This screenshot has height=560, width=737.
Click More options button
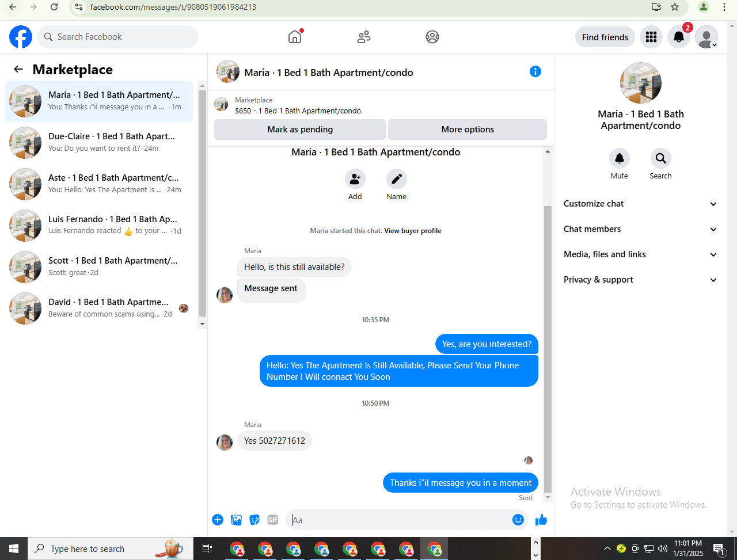pyautogui.click(x=468, y=129)
